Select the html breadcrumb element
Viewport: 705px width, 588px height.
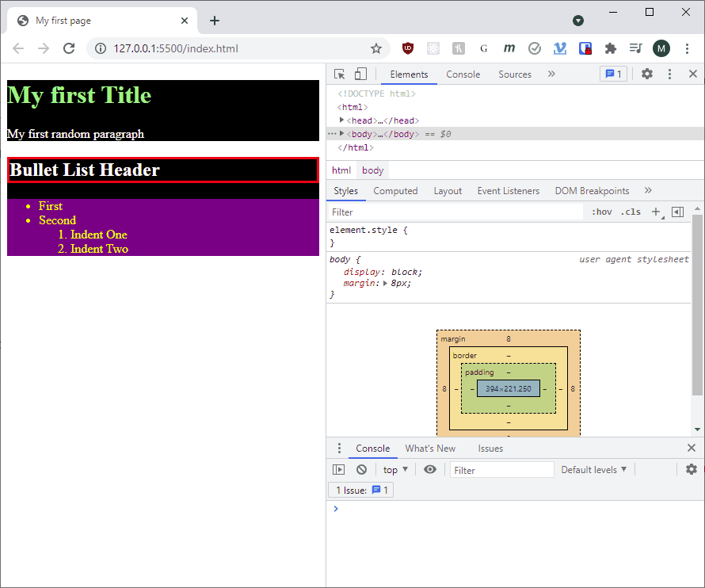[x=341, y=170]
